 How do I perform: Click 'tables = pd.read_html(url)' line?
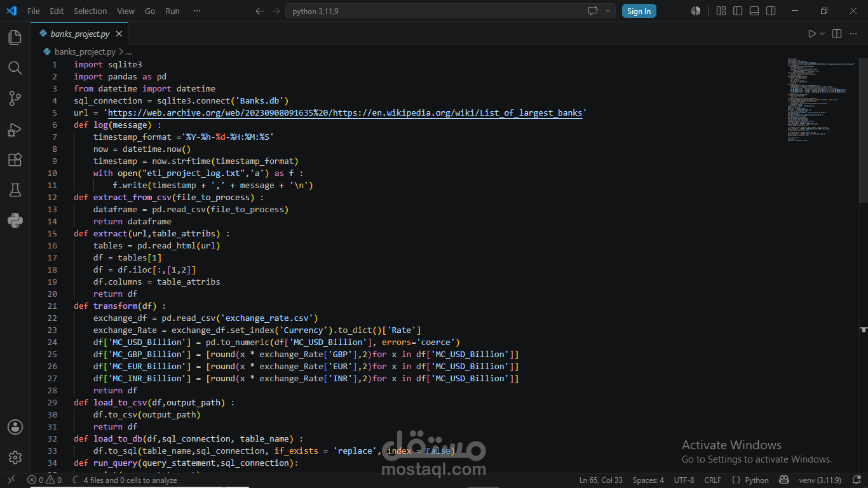point(157,245)
